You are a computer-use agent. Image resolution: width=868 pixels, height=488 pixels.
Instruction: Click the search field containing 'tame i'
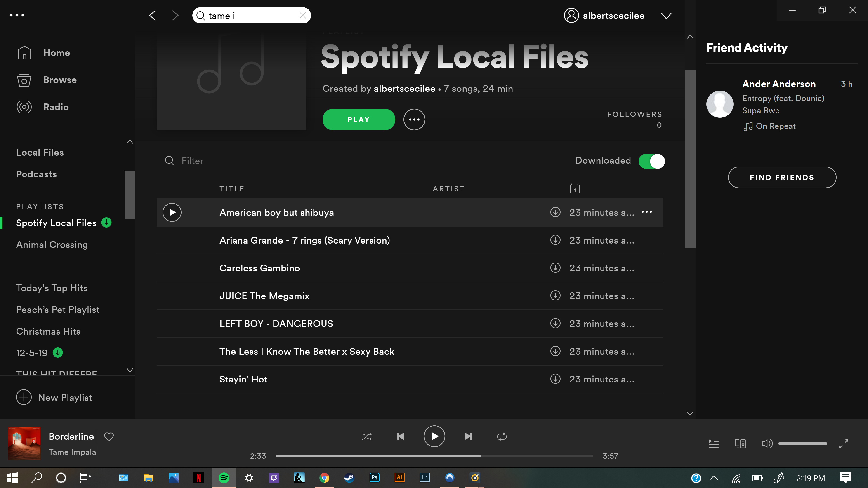[x=251, y=16]
